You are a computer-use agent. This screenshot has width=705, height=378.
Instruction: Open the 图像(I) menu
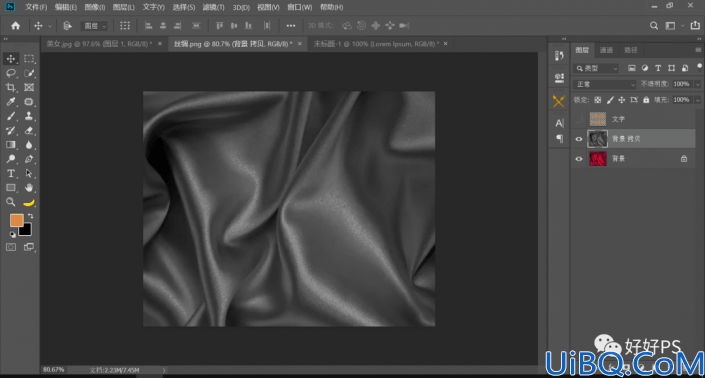[95, 7]
